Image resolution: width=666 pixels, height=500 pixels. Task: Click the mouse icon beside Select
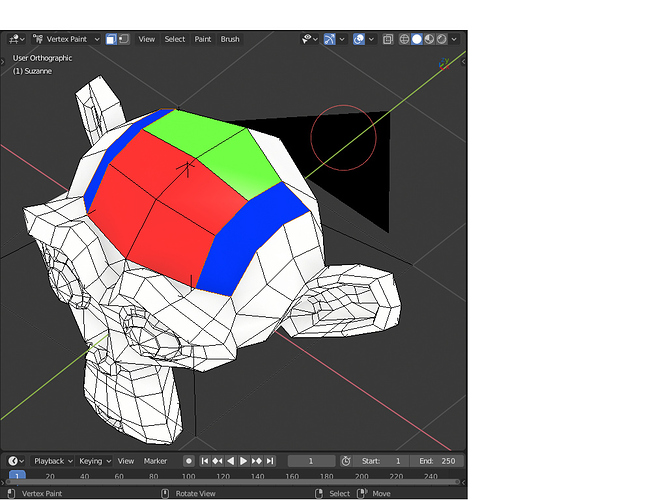(319, 494)
